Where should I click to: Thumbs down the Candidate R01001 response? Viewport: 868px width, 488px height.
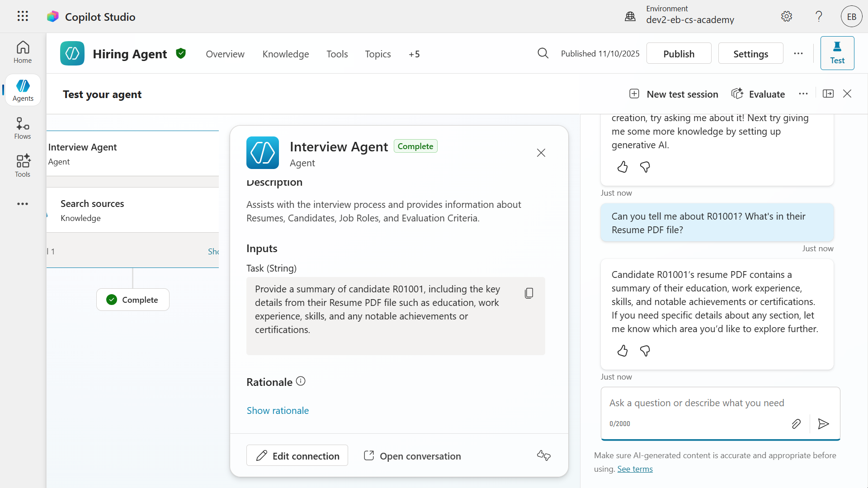pyautogui.click(x=645, y=351)
